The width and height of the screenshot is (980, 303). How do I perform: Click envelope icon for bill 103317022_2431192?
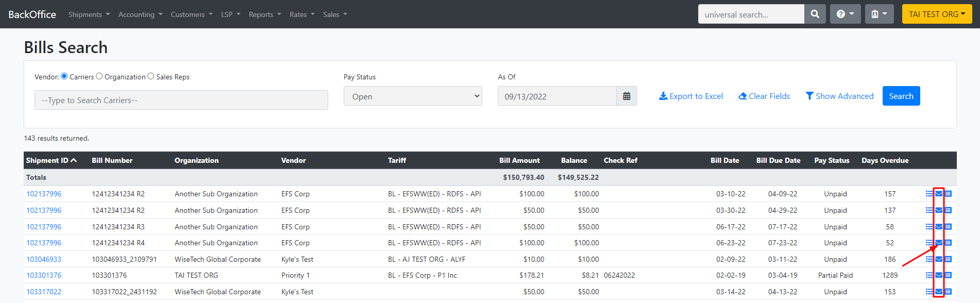(939, 292)
